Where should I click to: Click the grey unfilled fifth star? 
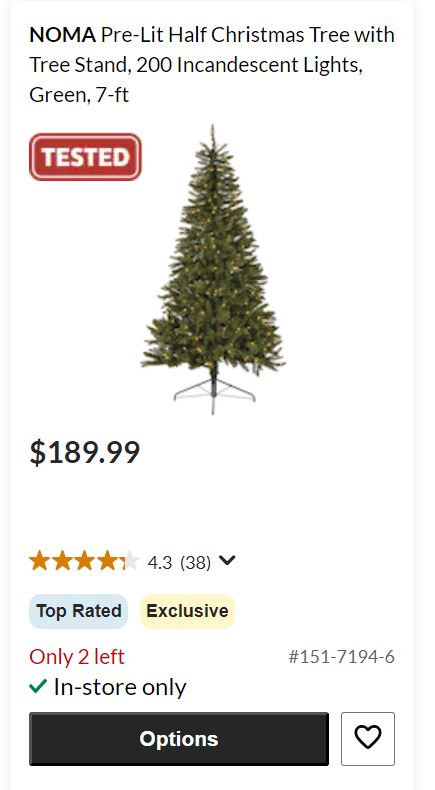pos(131,560)
